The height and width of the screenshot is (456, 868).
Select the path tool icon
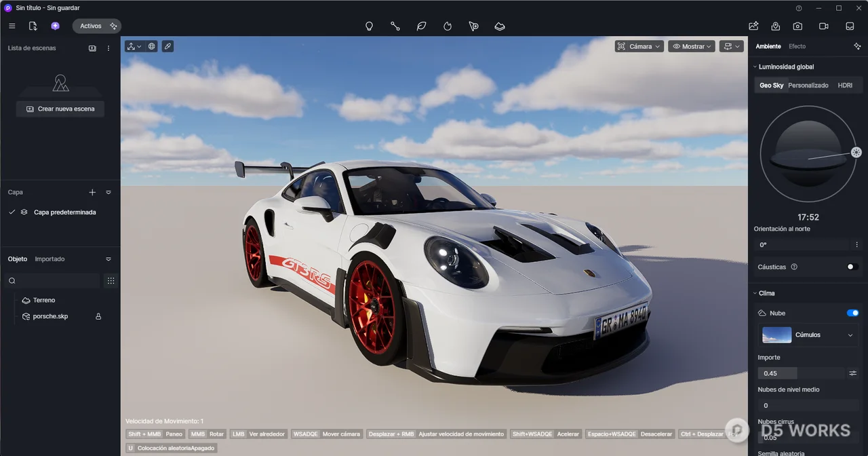pos(395,26)
